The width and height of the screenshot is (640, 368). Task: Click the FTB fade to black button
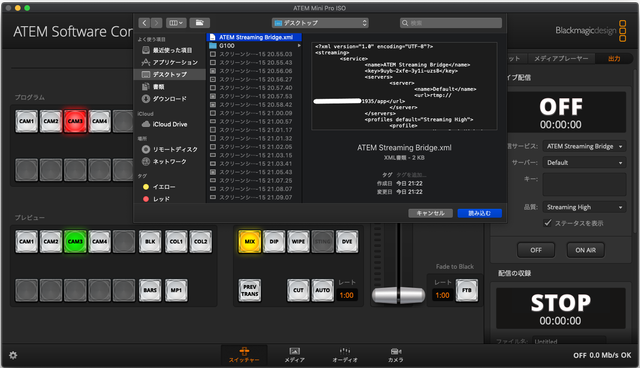click(467, 290)
